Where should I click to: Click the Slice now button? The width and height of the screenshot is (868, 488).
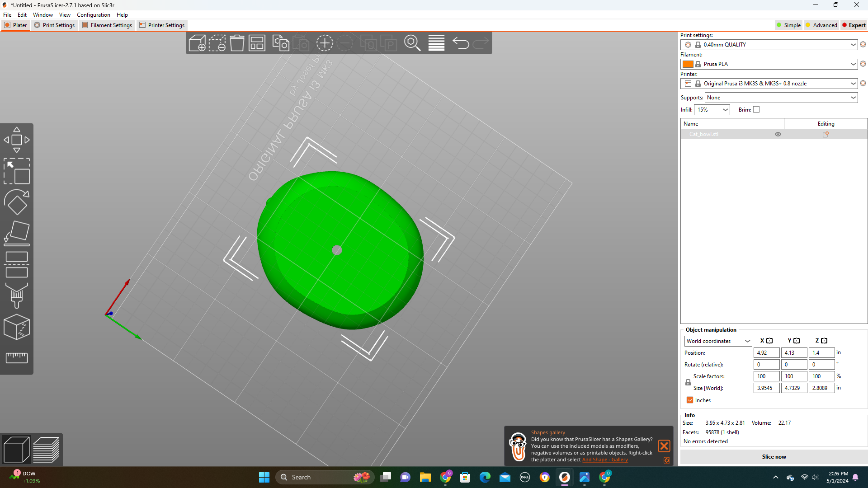point(774,457)
